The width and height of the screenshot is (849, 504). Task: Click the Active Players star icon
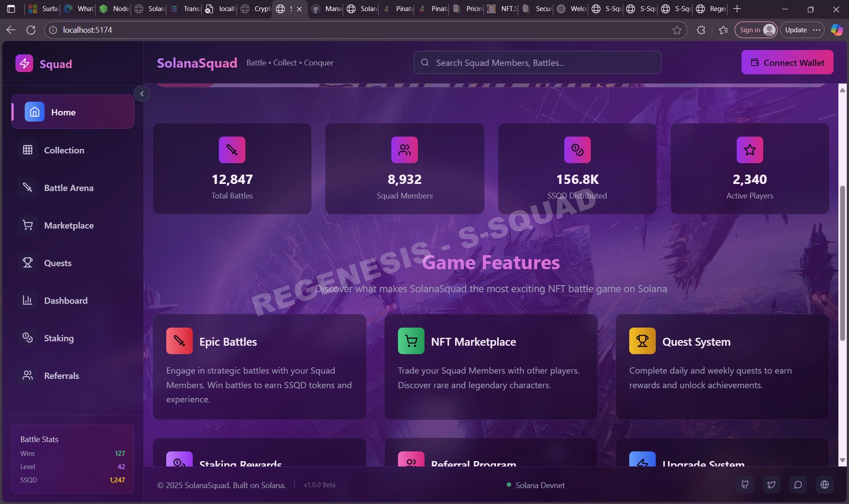750,149
